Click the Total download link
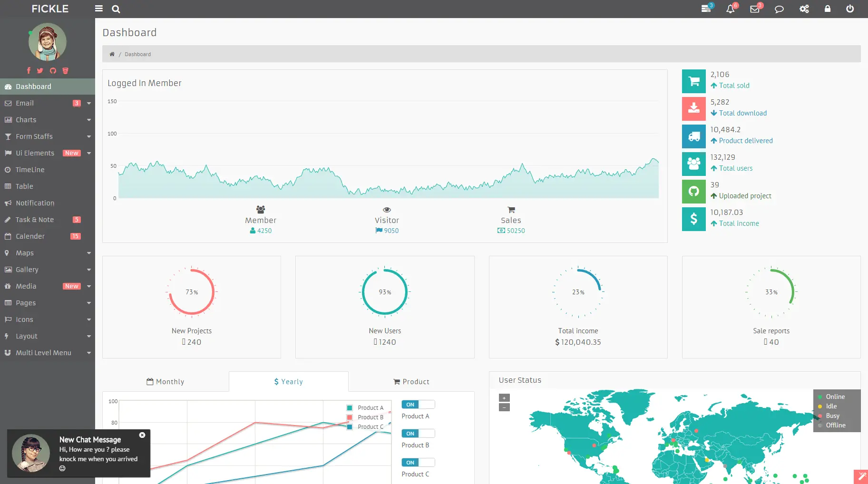The height and width of the screenshot is (484, 868). 739,113
